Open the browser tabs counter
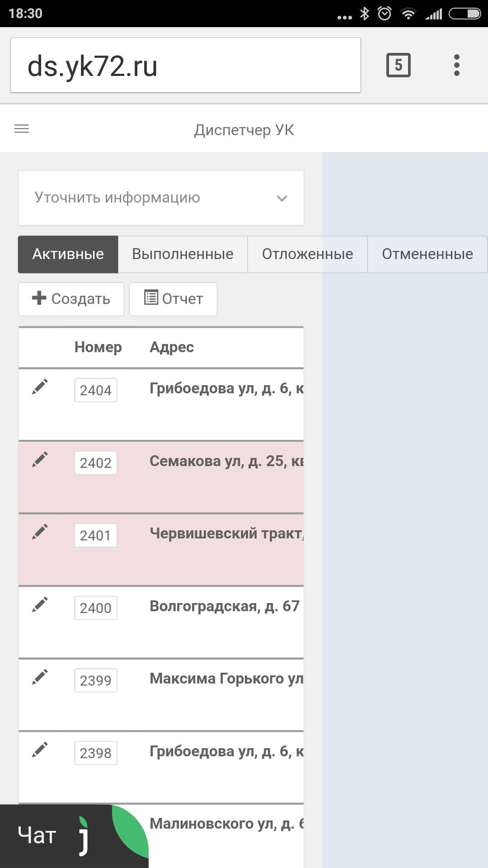Viewport: 488px width, 868px height. coord(398,66)
